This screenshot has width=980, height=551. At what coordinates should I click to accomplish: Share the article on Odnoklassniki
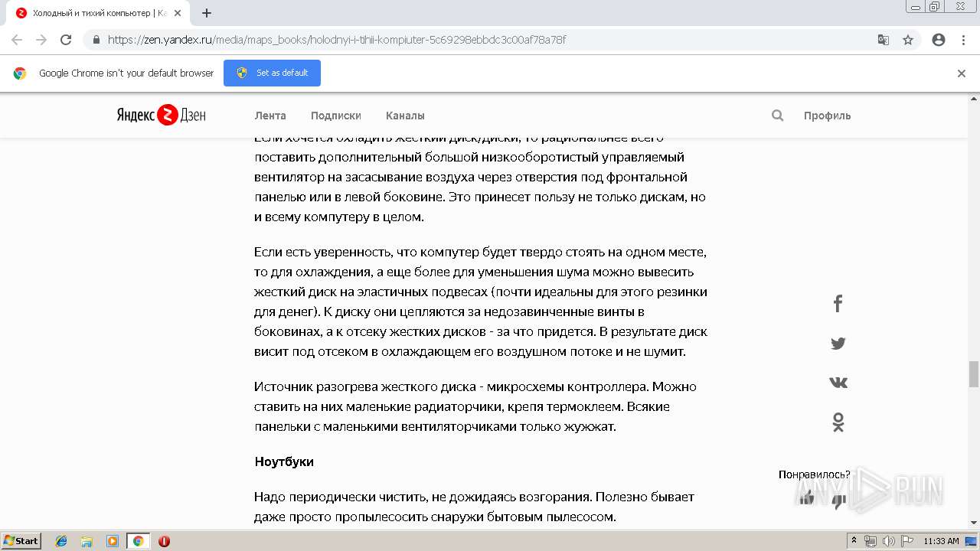pyautogui.click(x=838, y=422)
